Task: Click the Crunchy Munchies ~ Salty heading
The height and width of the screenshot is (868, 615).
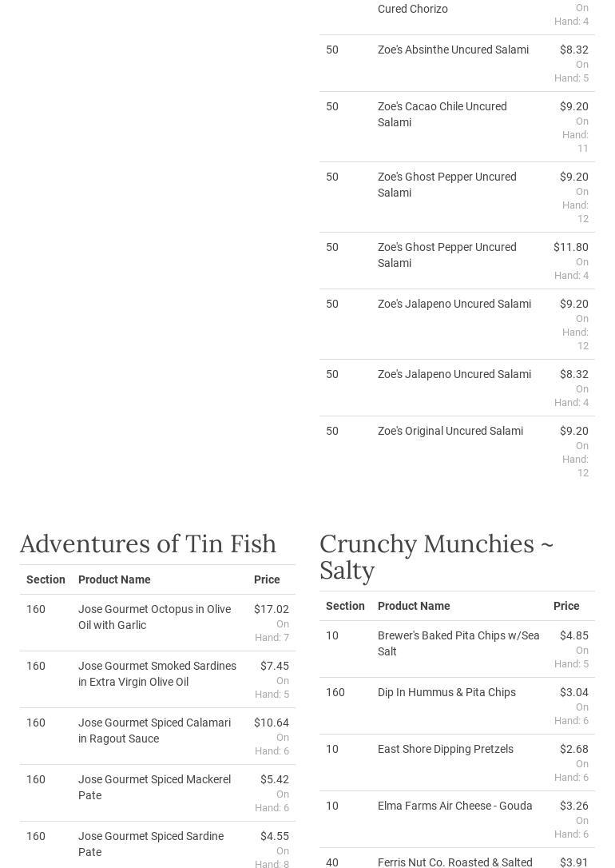Action: pos(436,556)
